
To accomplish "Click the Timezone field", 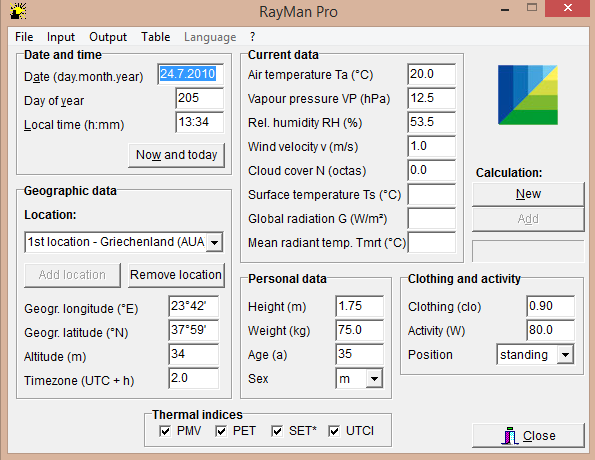I will (194, 378).
